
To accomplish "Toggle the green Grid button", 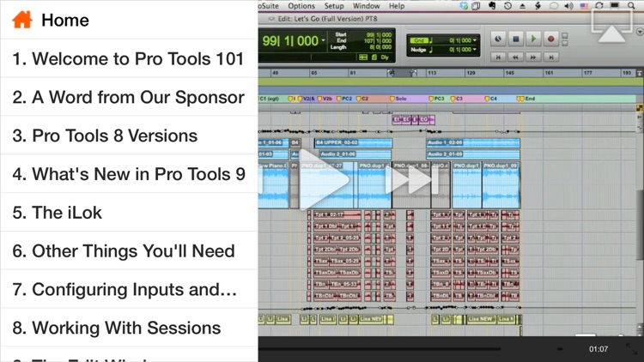I will pyautogui.click(x=419, y=40).
